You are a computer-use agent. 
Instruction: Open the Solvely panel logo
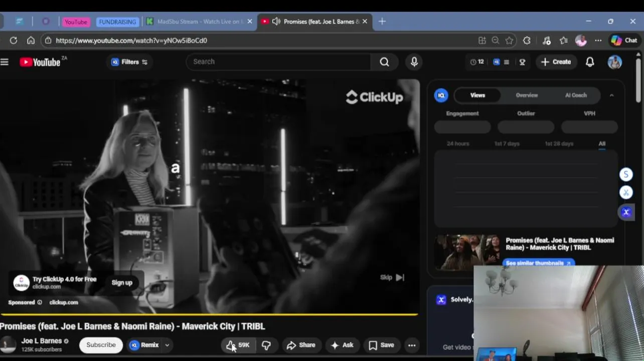click(441, 300)
